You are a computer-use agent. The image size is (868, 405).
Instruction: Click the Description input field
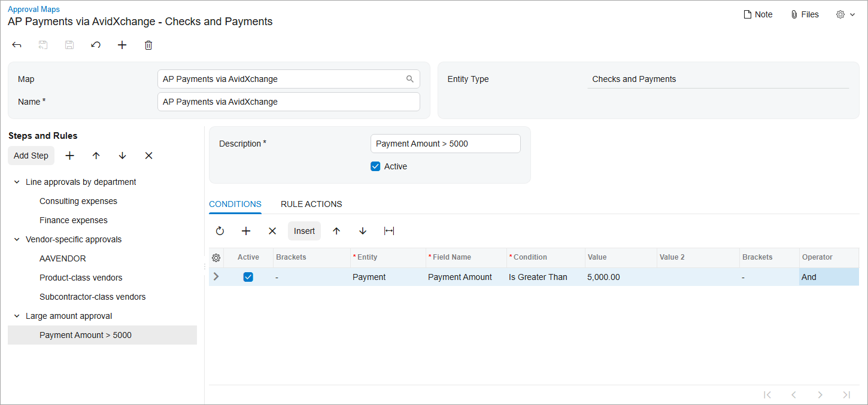(445, 144)
